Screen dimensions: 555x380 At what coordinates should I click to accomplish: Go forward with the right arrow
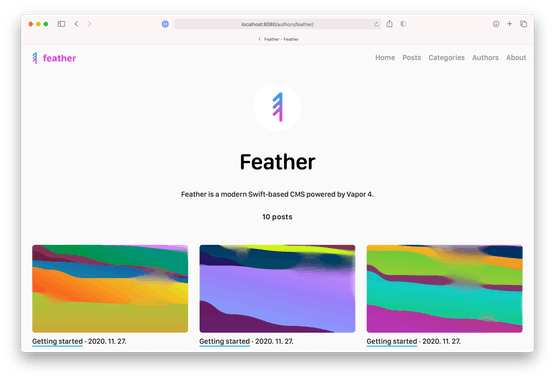[x=90, y=24]
